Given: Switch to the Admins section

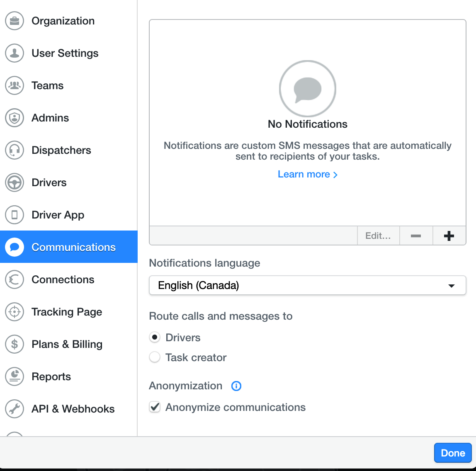Looking at the screenshot, I should (x=68, y=118).
